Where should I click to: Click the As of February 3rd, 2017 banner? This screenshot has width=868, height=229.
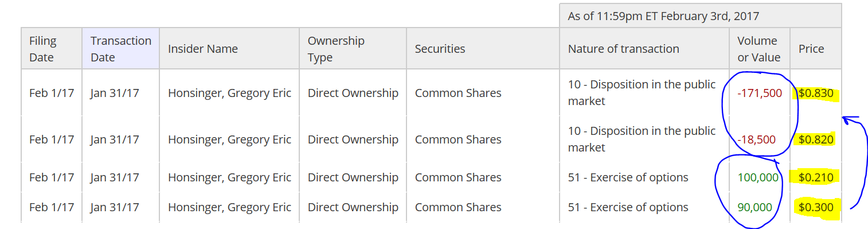pyautogui.click(x=701, y=15)
